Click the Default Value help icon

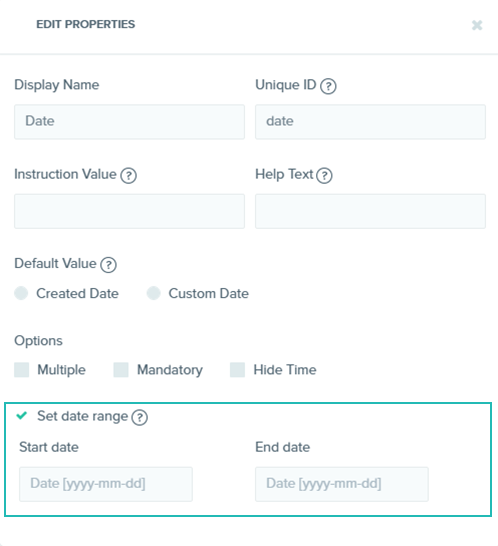pyautogui.click(x=108, y=265)
